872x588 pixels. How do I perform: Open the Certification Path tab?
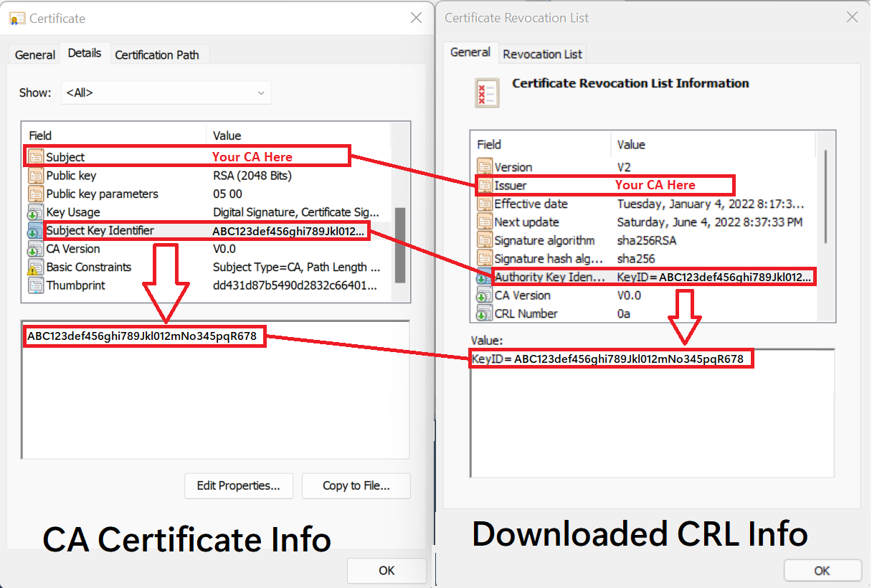click(157, 54)
